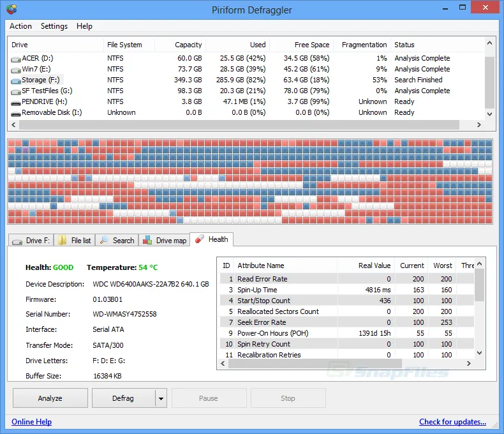Click the Defraggler app logo icon
504x434 pixels.
11,10
